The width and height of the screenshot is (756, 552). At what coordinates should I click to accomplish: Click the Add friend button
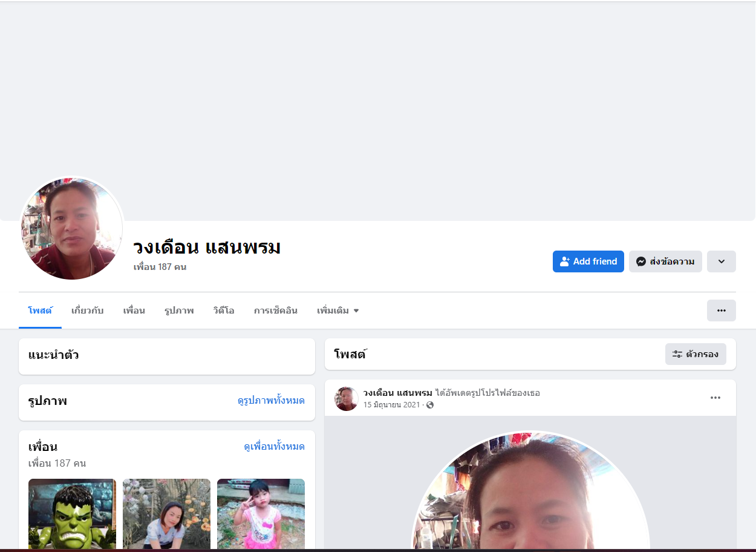588,261
